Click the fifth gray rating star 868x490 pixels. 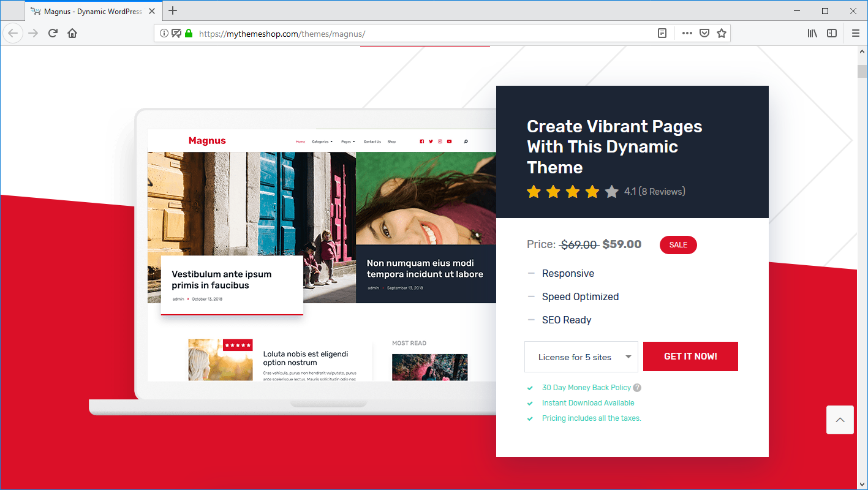coord(611,192)
